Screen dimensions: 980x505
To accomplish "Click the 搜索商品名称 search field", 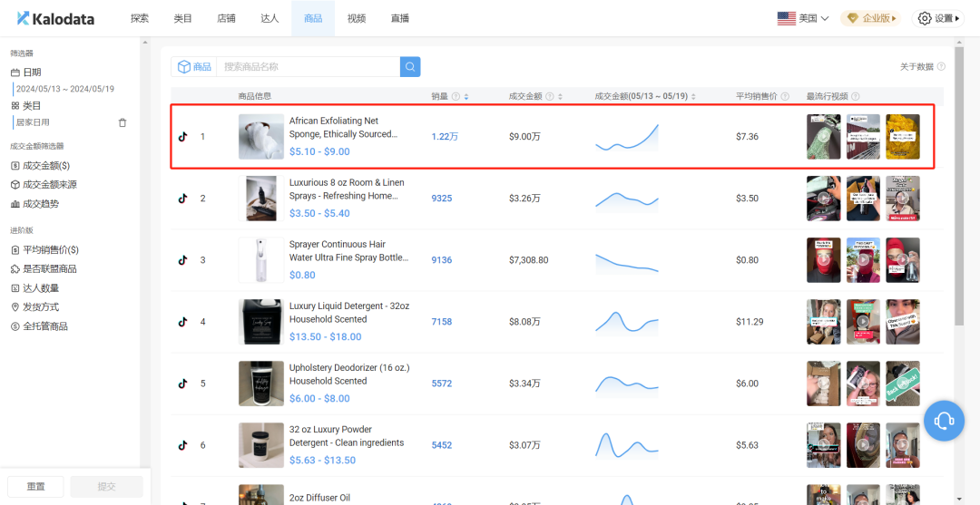I will click(x=307, y=67).
